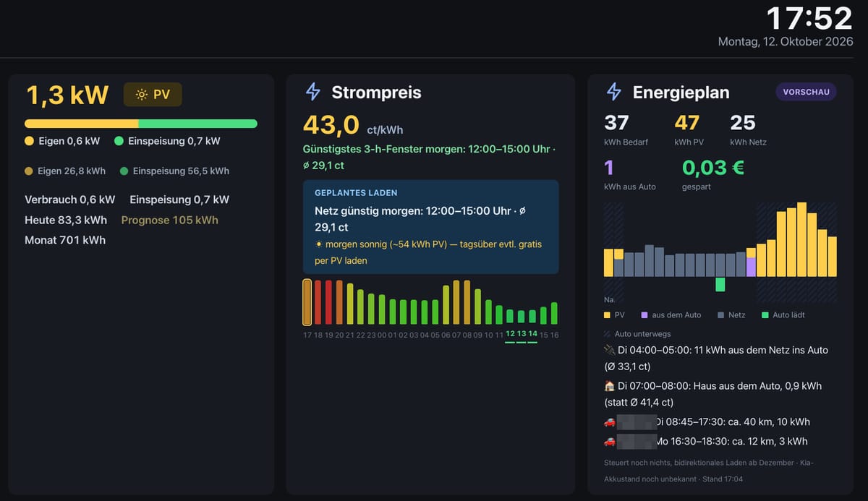Click the sun emoji before 'morgen sonnig'
The image size is (868, 501).
pos(319,244)
